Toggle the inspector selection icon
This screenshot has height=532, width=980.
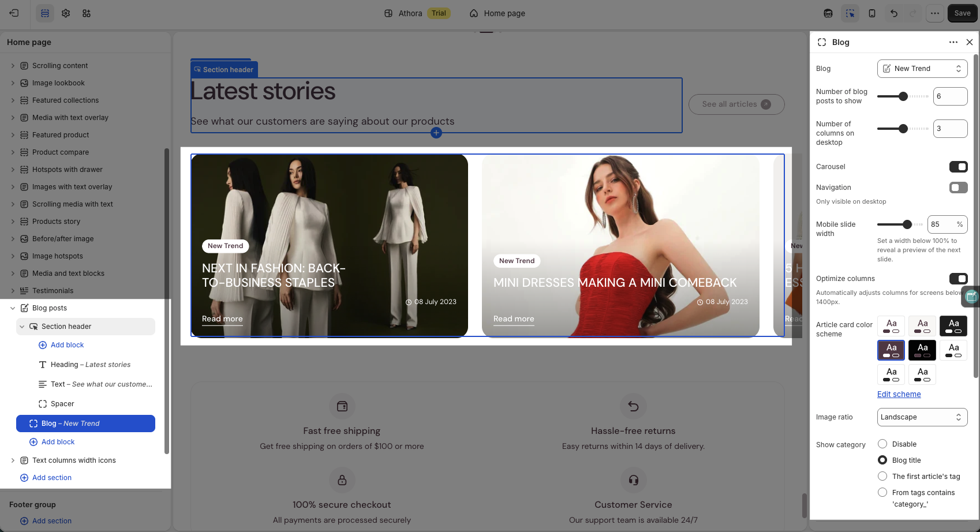(850, 13)
